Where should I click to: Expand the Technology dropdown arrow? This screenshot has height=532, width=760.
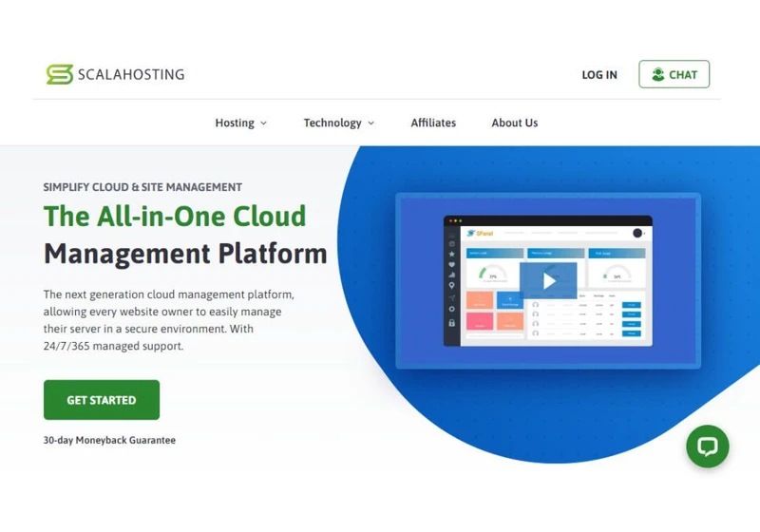click(370, 123)
